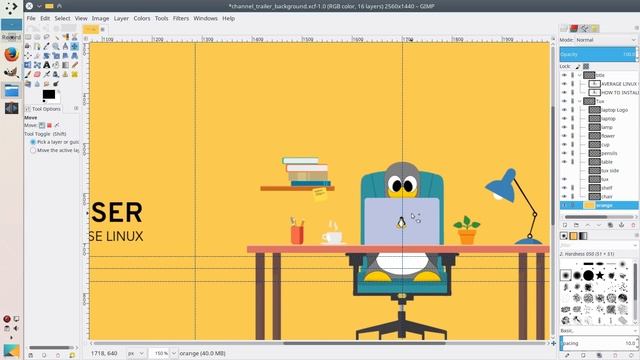This screenshot has width=640, height=360.
Task: Click the foreground color swatch
Action: [49, 94]
